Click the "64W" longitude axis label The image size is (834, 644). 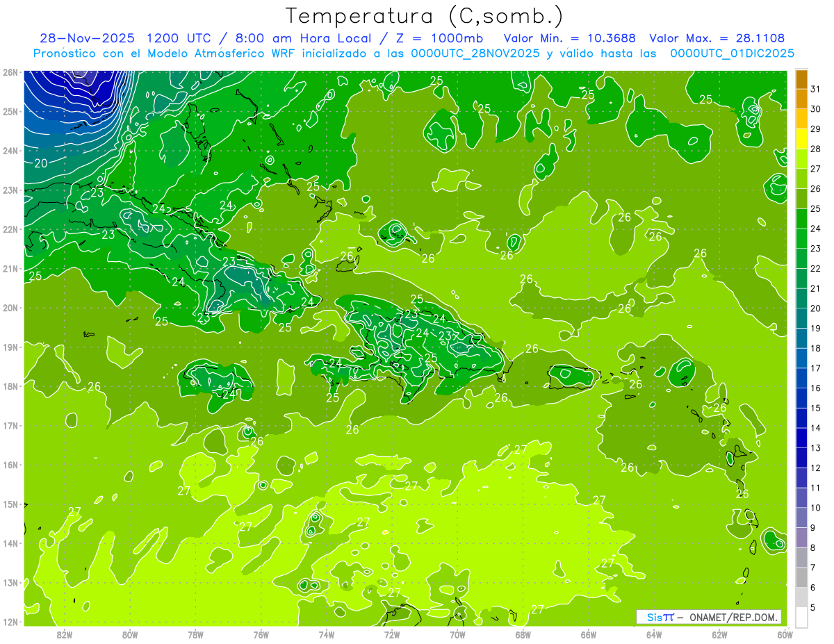click(654, 634)
